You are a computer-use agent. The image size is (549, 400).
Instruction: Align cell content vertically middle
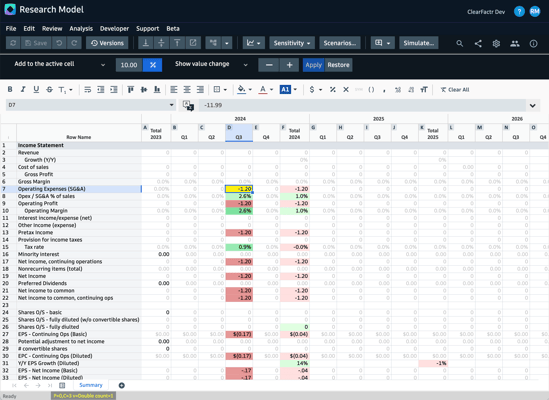[x=144, y=90]
